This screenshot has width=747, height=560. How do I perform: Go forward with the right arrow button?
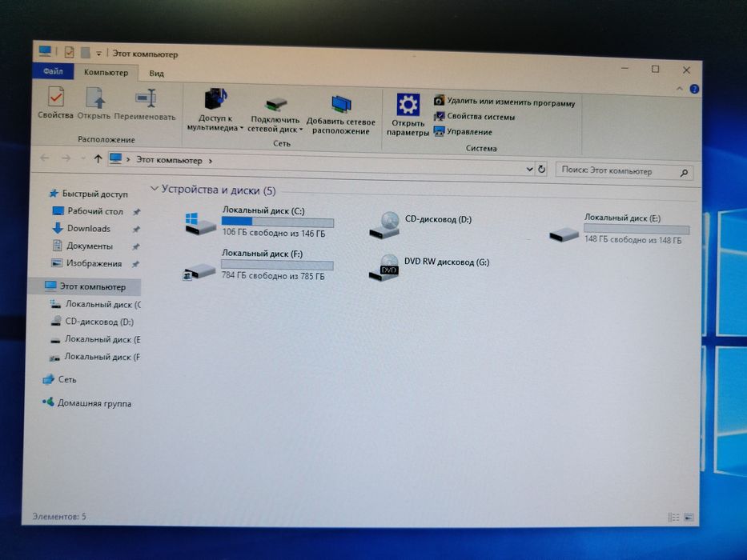tap(66, 158)
